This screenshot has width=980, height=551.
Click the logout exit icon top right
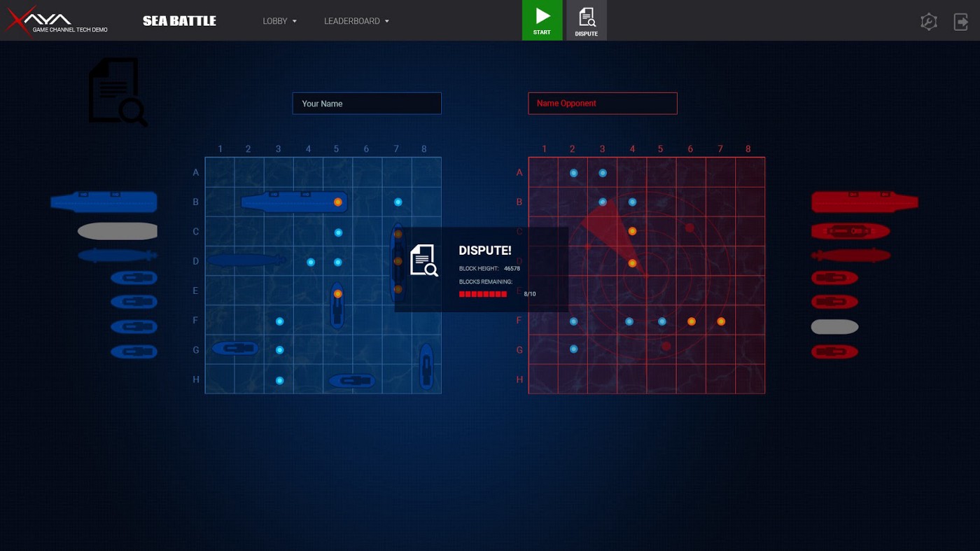click(961, 22)
